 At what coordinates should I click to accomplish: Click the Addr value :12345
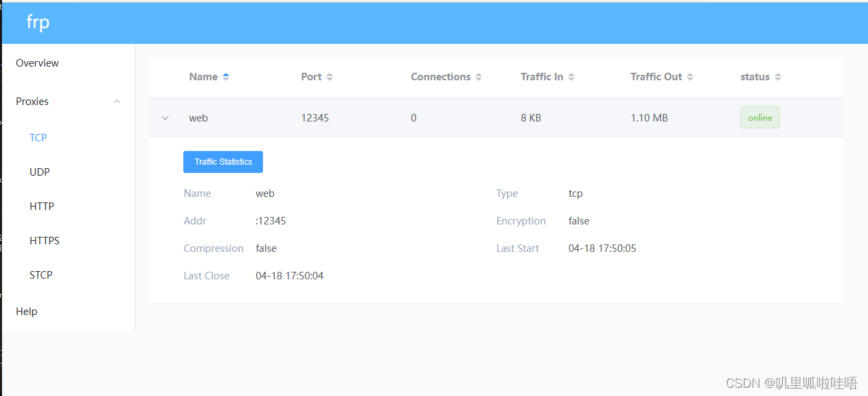pos(271,221)
